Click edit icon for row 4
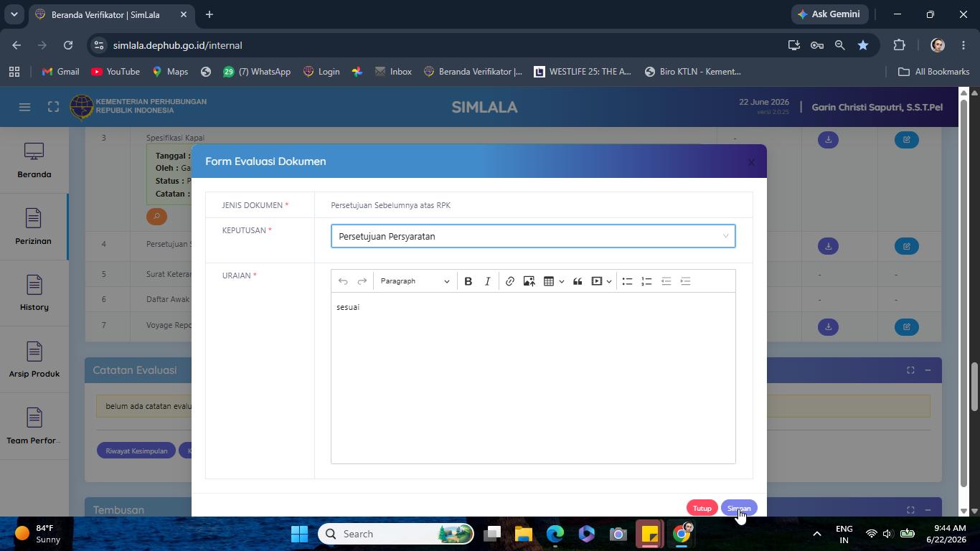This screenshot has height=551, width=980. [906, 246]
